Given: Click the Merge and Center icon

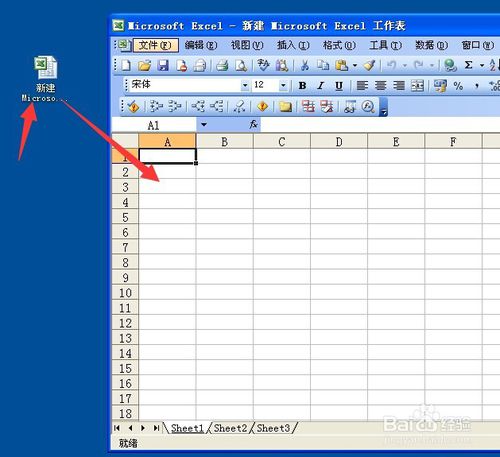Looking at the screenshot, I should tap(417, 86).
